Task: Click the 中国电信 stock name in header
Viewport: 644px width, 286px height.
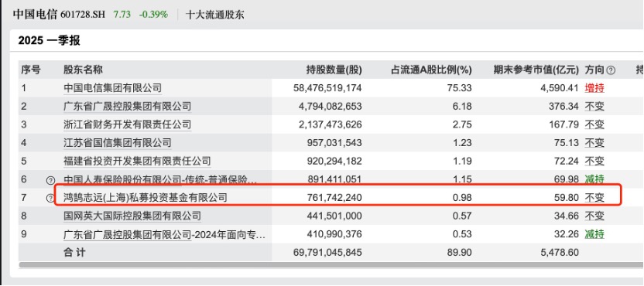Action: [x=36, y=15]
